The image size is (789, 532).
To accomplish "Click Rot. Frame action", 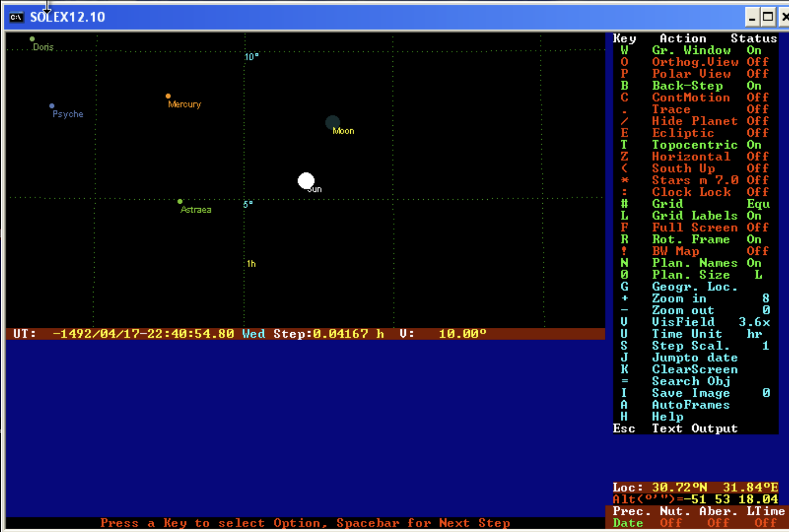I will pyautogui.click(x=690, y=239).
